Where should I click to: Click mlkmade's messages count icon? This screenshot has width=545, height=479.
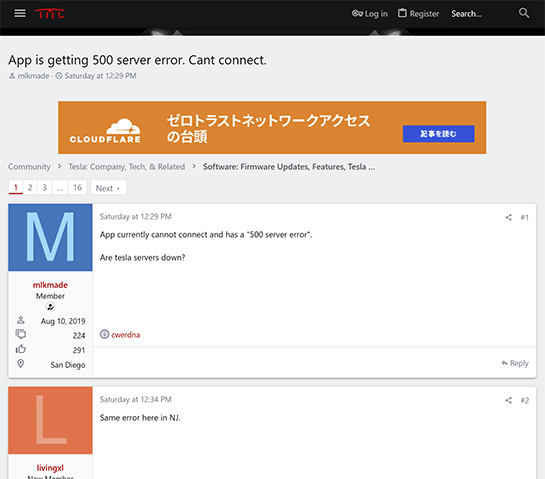pyautogui.click(x=21, y=334)
